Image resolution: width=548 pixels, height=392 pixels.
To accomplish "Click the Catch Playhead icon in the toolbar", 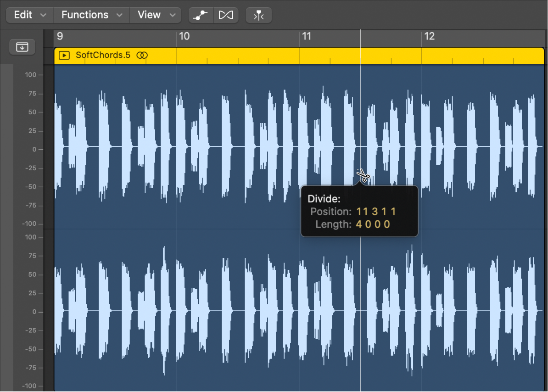I will pyautogui.click(x=258, y=15).
